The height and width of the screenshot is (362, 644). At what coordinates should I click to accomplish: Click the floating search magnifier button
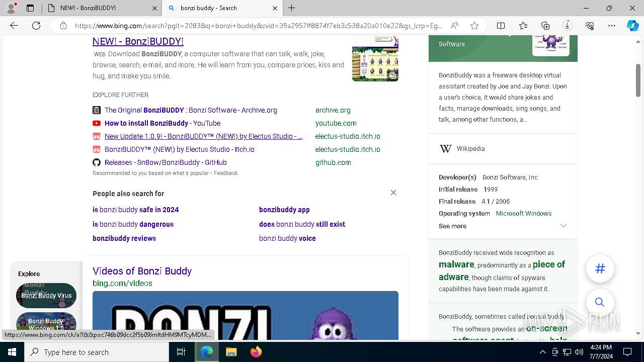point(600,302)
